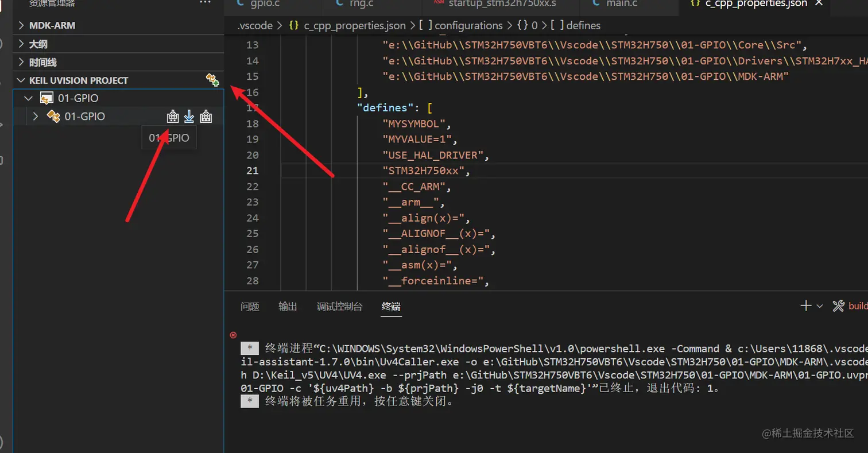Click the KEIL UVISION PROJECT section title
This screenshot has height=453, width=868.
[x=79, y=80]
